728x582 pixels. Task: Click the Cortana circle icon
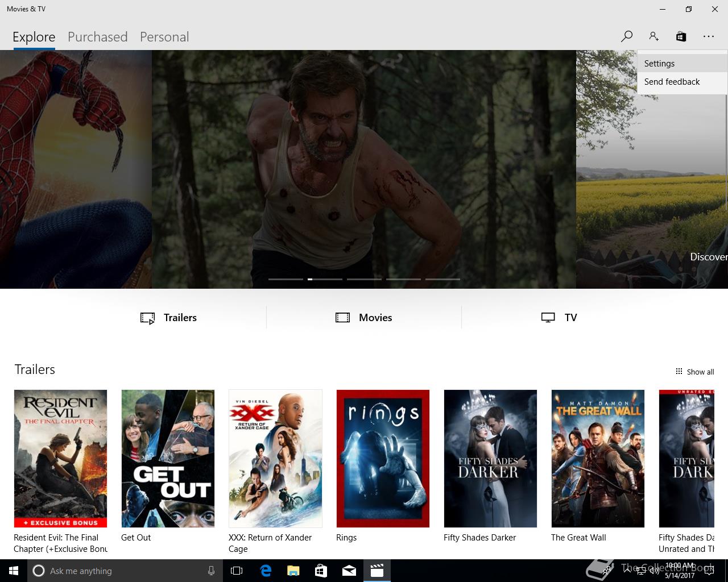click(38, 571)
